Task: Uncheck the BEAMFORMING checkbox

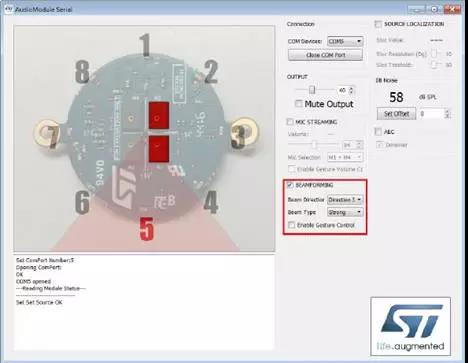Action: [290, 185]
